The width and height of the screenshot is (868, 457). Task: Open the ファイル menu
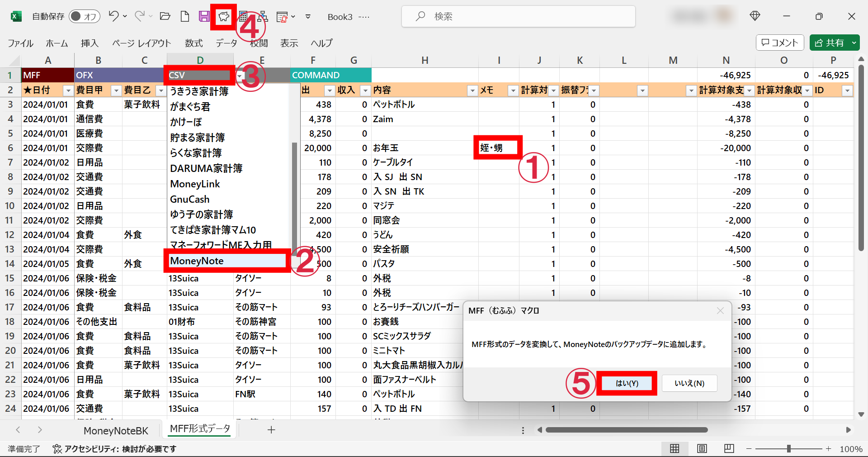[x=20, y=43]
